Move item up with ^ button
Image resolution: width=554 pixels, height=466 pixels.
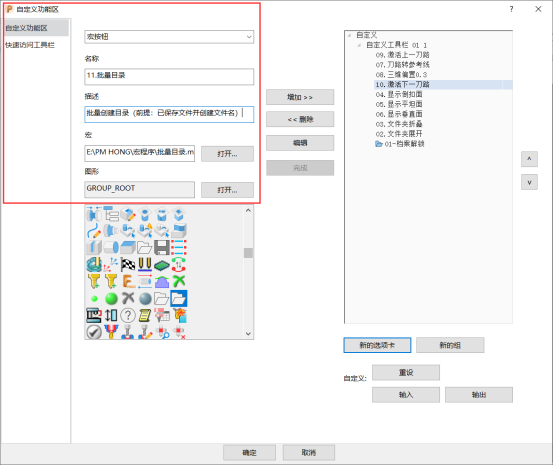(529, 159)
